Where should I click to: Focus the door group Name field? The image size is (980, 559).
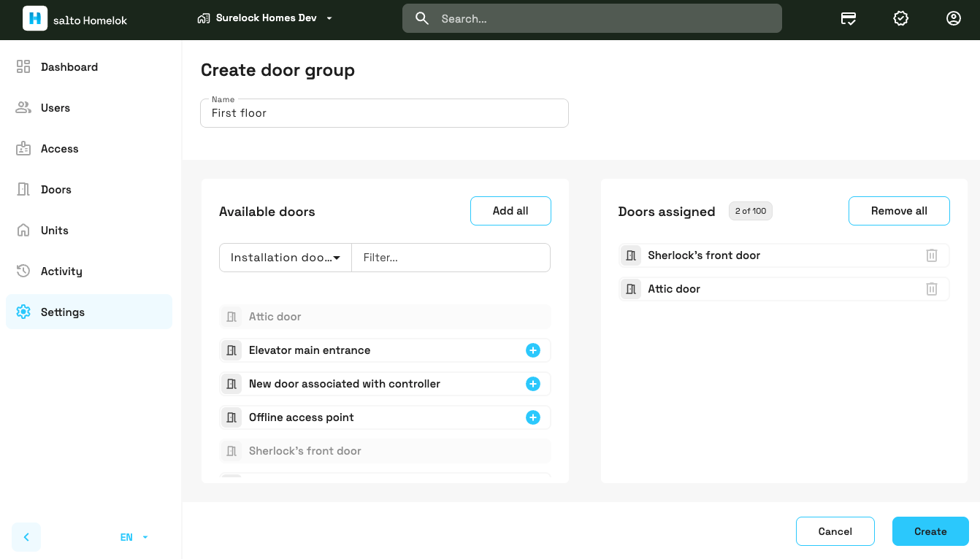coord(384,113)
